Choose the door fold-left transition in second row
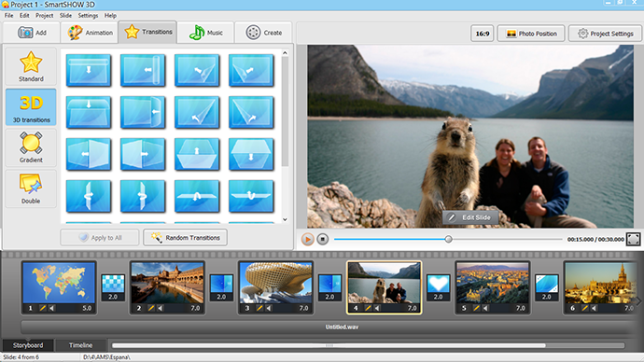644x362 pixels. click(143, 112)
